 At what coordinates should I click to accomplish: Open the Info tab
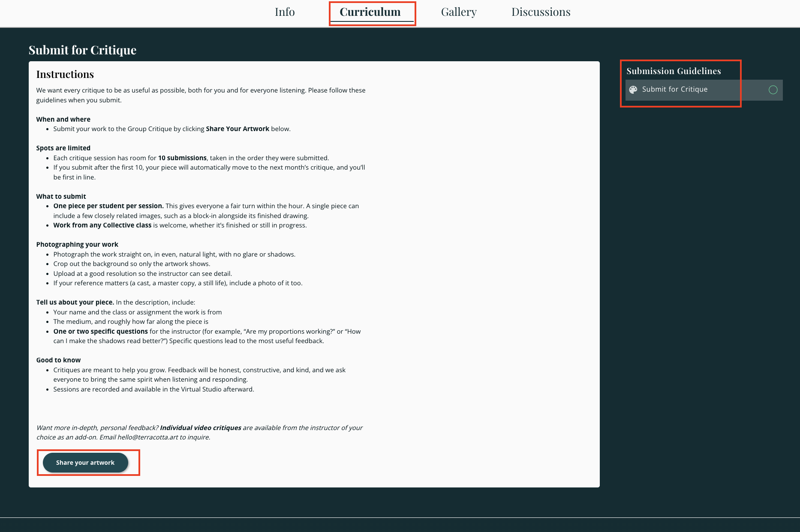[285, 12]
